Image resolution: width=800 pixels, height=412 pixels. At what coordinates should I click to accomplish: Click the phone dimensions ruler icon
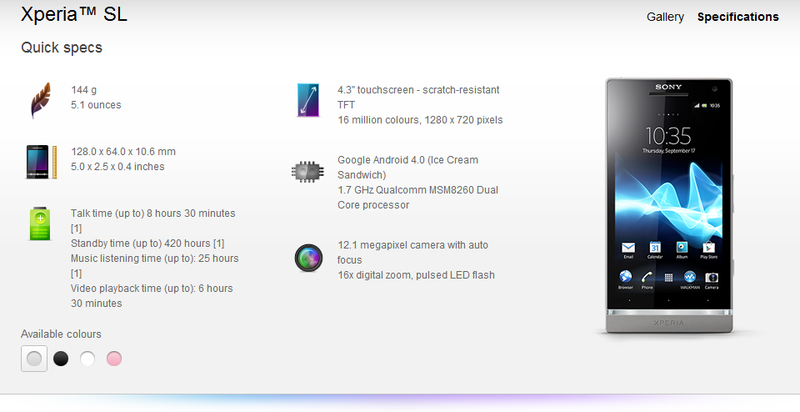click(41, 162)
